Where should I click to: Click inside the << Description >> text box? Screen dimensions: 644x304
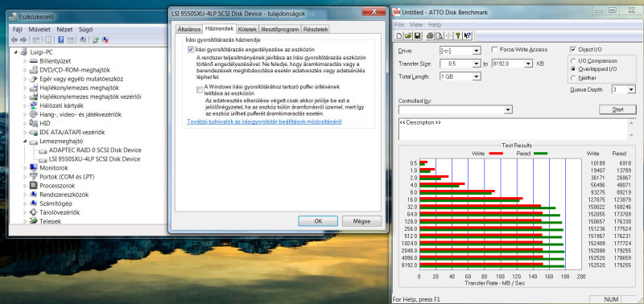(514, 129)
